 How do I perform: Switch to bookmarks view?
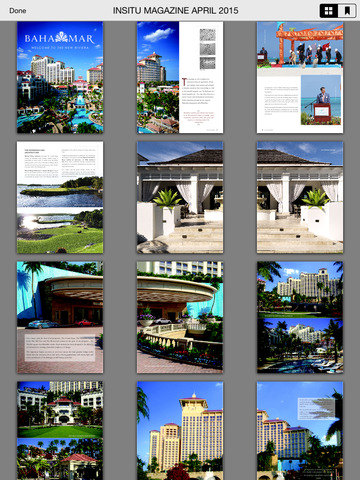click(x=347, y=11)
